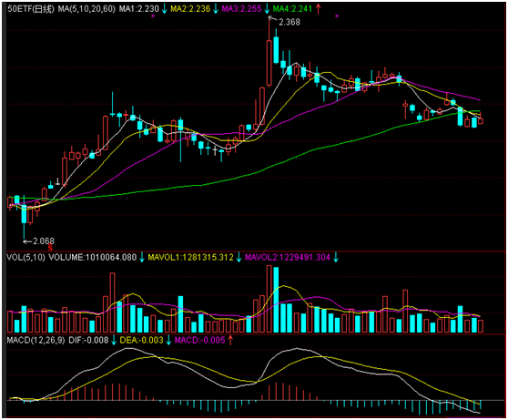The height and width of the screenshot is (420, 508).
Task: Click the MAVOL1:1281315.312 value
Action: [x=190, y=258]
